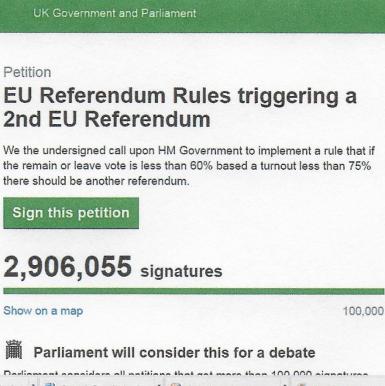Click the cut-off Parliament considers all petitions text

[x=186, y=373]
